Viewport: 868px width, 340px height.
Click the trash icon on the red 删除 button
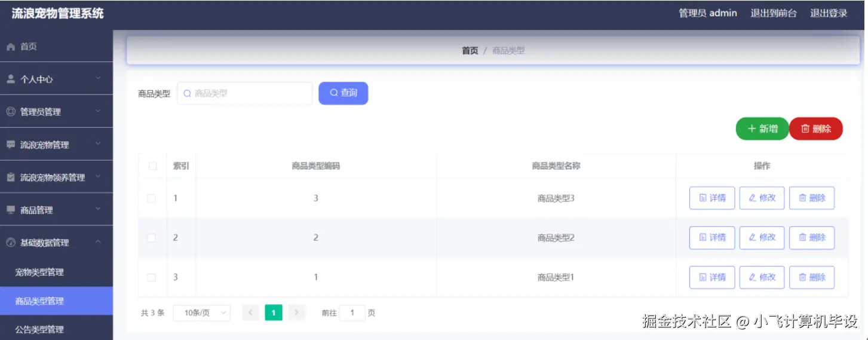pyautogui.click(x=805, y=128)
